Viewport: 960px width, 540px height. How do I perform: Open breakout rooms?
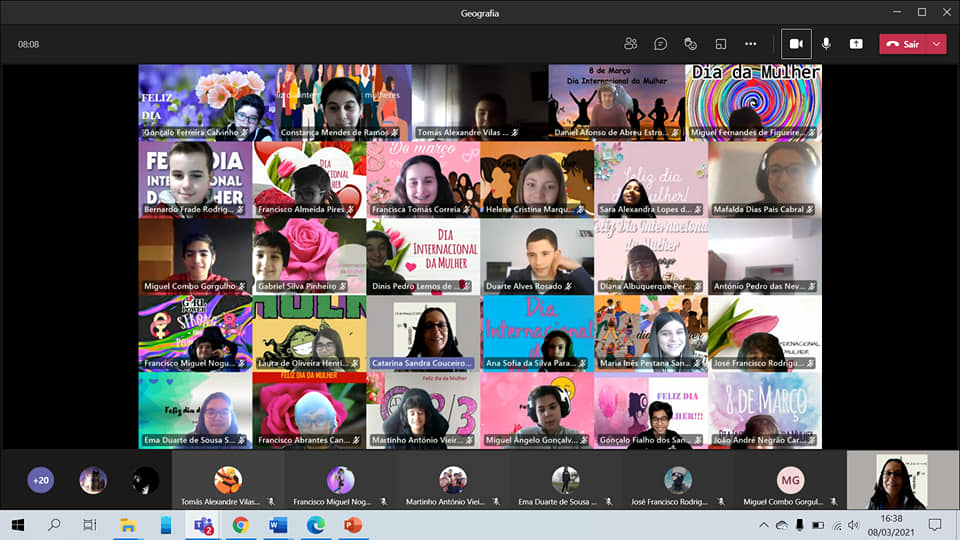(720, 44)
